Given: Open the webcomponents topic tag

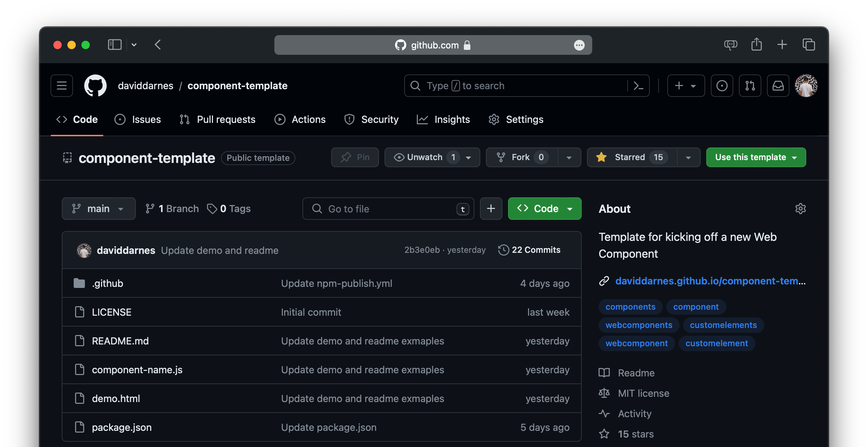Looking at the screenshot, I should tap(639, 325).
